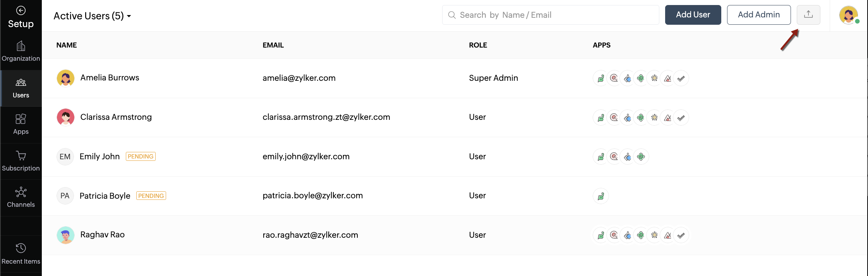Click first green app icon in Patricia's row
This screenshot has width=868, height=276.
point(601,196)
